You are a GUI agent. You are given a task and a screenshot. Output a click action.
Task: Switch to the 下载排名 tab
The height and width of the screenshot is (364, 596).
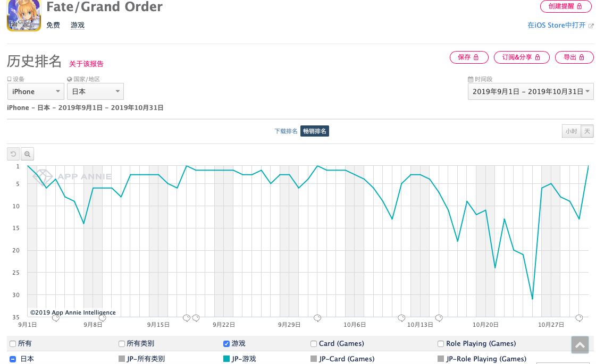[286, 131]
